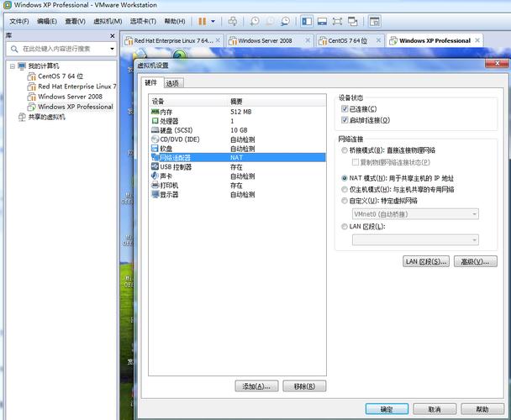Image resolution: width=511 pixels, height=420 pixels.
Task: Click the 帮助 button in settings dialog
Action: (482, 409)
